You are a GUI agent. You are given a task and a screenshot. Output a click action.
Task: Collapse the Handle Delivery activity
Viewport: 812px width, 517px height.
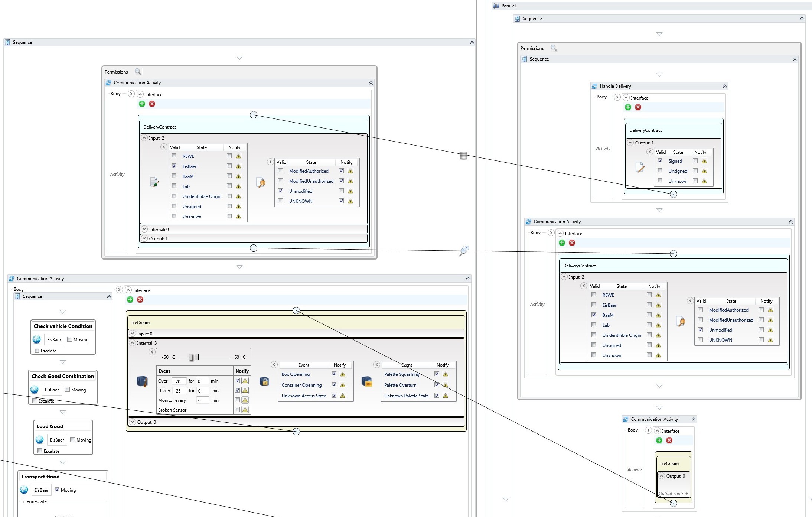coord(724,86)
